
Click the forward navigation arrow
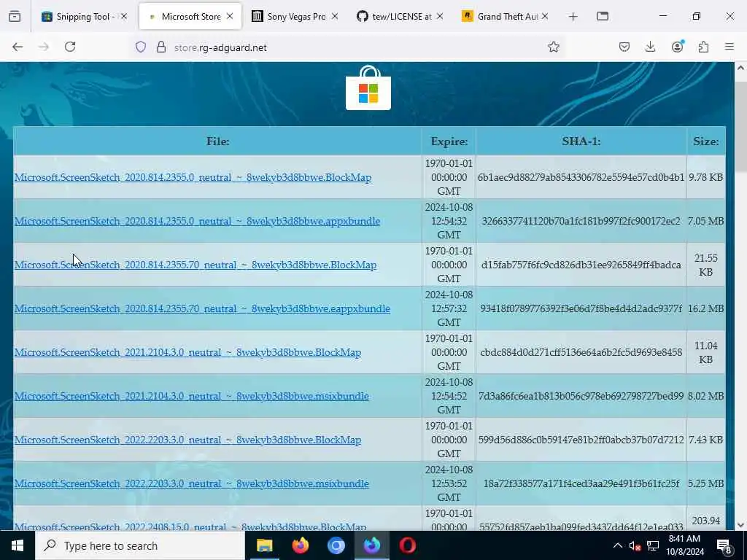44,47
